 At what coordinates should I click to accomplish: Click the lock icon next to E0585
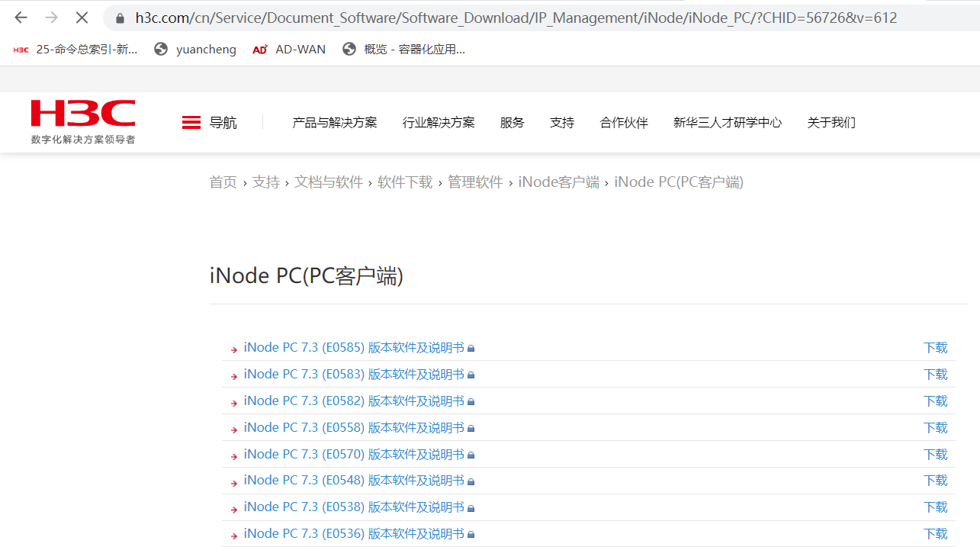tap(471, 349)
